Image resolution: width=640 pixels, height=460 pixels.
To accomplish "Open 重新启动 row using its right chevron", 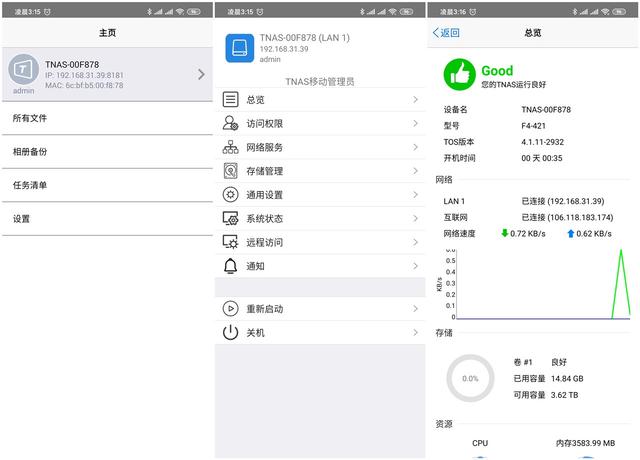I will tap(415, 309).
